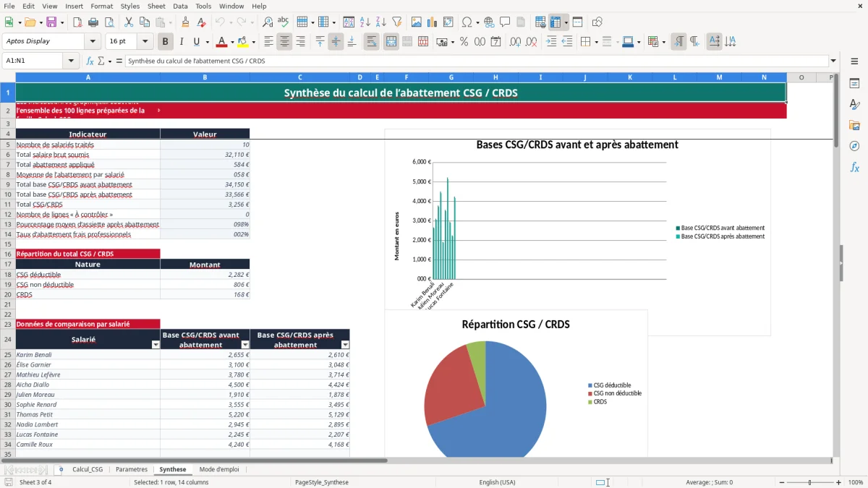Apply the red font color swatch

[x=222, y=42]
